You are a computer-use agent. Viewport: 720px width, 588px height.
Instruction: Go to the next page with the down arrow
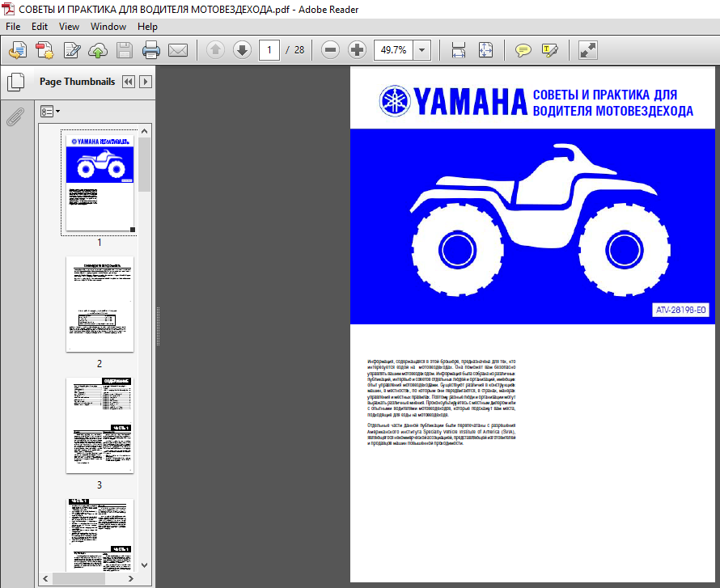(x=242, y=49)
